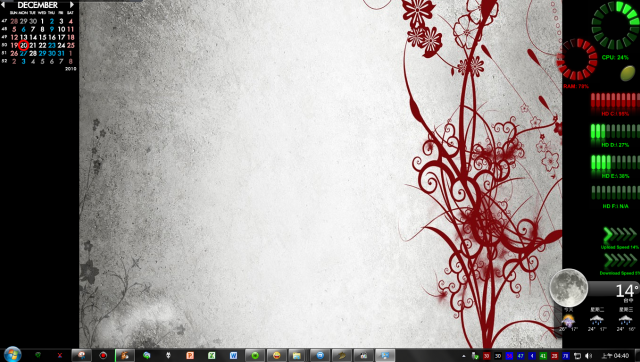Launch Word from the taskbar
This screenshot has width=640, height=362.
[233, 355]
